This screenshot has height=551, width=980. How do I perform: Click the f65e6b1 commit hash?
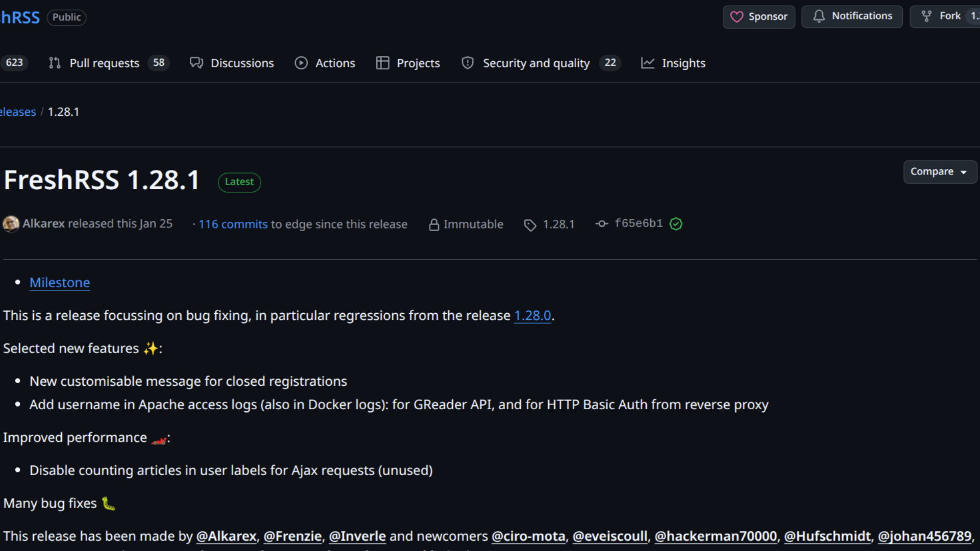coord(639,223)
